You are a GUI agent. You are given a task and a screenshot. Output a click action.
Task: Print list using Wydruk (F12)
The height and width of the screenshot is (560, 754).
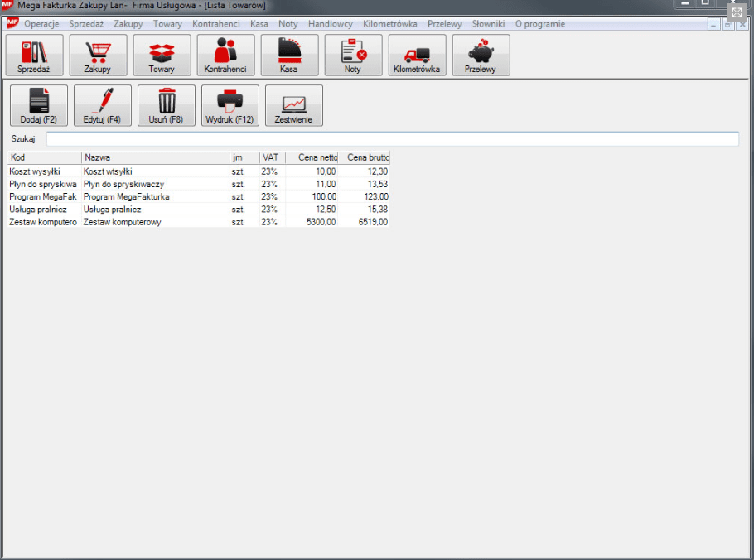(x=230, y=105)
